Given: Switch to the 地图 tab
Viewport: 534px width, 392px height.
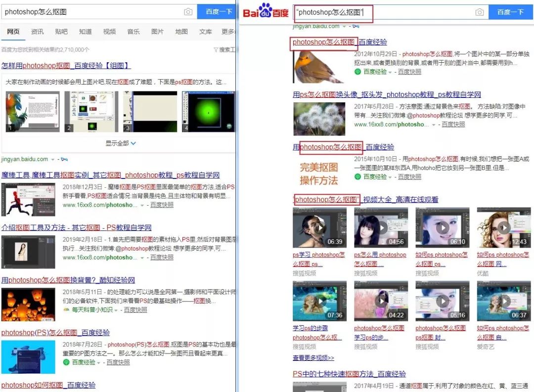Looking at the screenshot, I should (x=181, y=32).
